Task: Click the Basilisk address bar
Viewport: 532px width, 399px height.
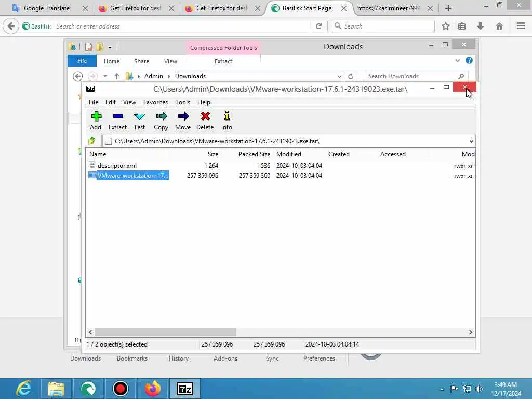Action: [182, 26]
